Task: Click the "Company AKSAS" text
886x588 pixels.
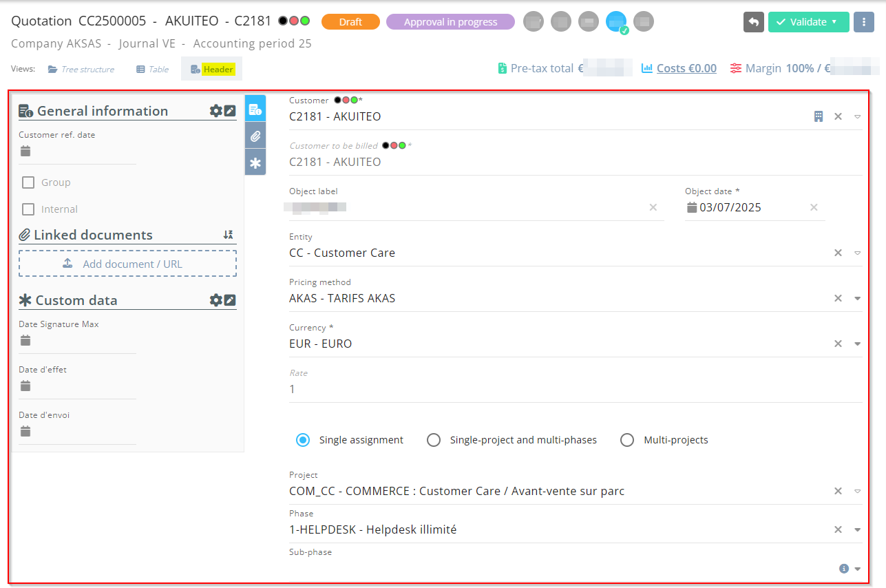Action: pyautogui.click(x=56, y=43)
